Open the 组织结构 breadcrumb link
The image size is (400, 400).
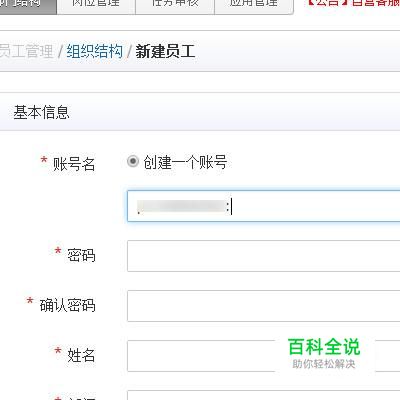point(95,52)
